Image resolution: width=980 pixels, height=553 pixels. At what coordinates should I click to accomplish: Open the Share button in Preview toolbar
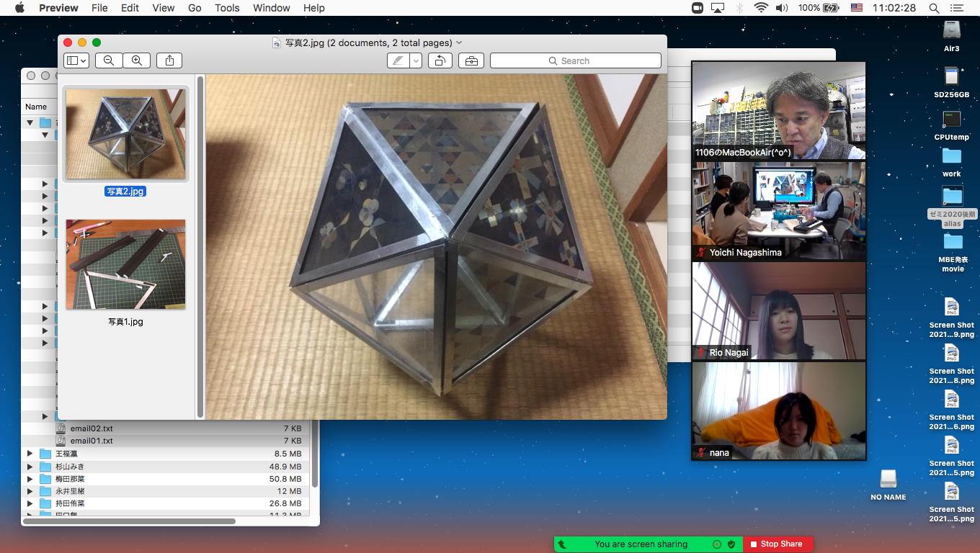[169, 61]
